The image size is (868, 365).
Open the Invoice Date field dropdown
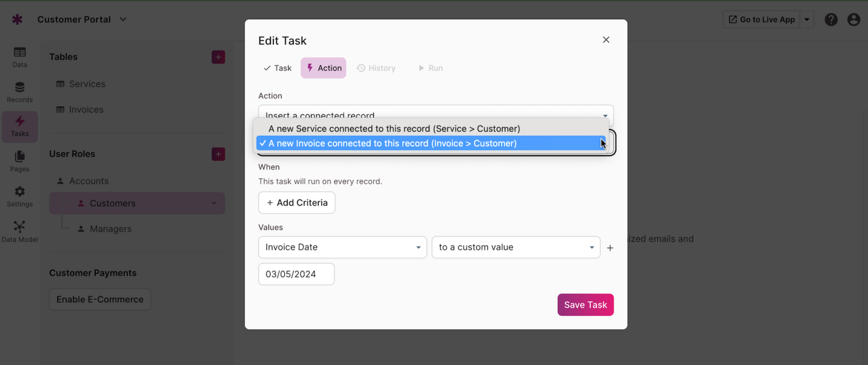pos(343,247)
